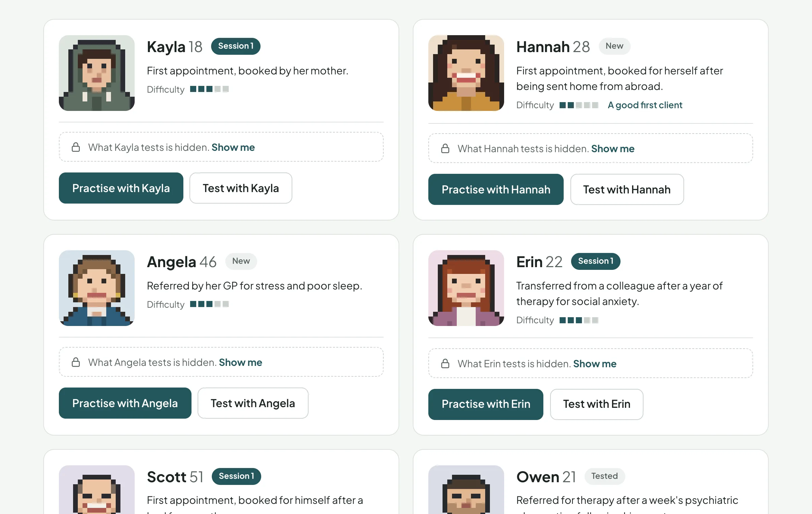Click the name heading 'Hannah 28'
This screenshot has height=514, width=812.
click(x=553, y=47)
